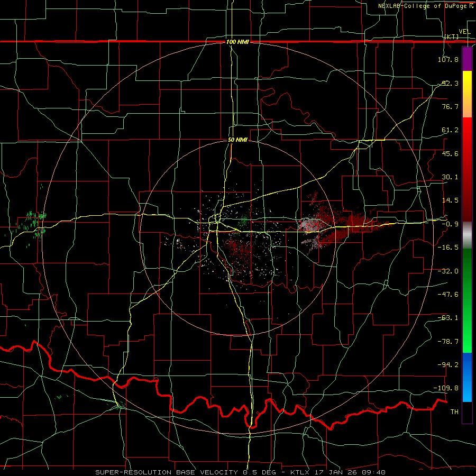This screenshot has height=476, width=476.
Task: Select the -16.5 scale value
Action: pyautogui.click(x=448, y=248)
